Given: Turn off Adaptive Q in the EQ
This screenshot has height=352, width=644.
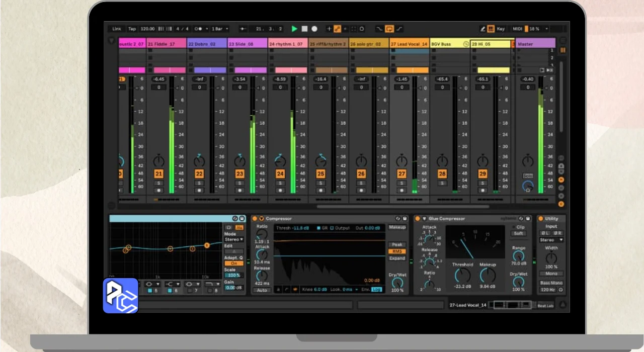Looking at the screenshot, I should pyautogui.click(x=233, y=263).
